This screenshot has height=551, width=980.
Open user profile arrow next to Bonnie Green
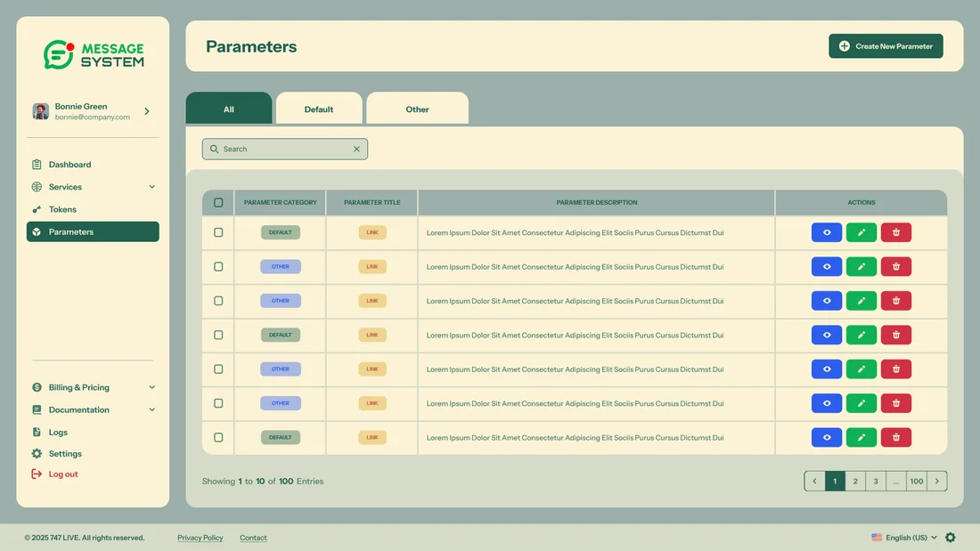coord(147,111)
